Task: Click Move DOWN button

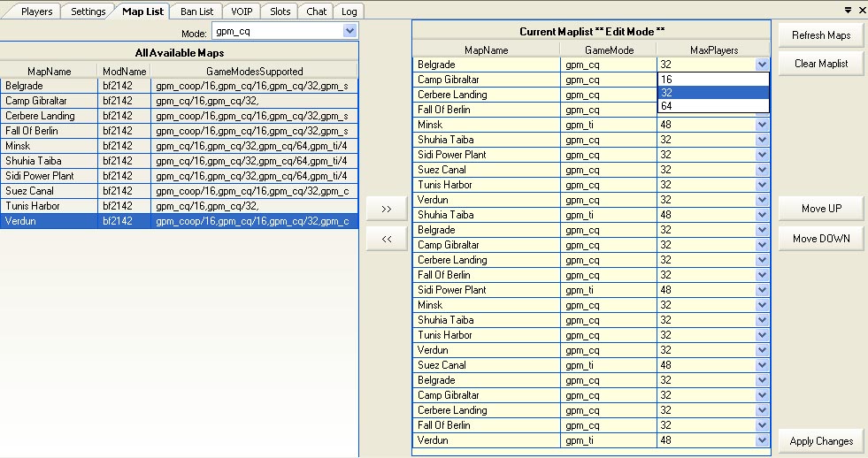Action: (821, 239)
